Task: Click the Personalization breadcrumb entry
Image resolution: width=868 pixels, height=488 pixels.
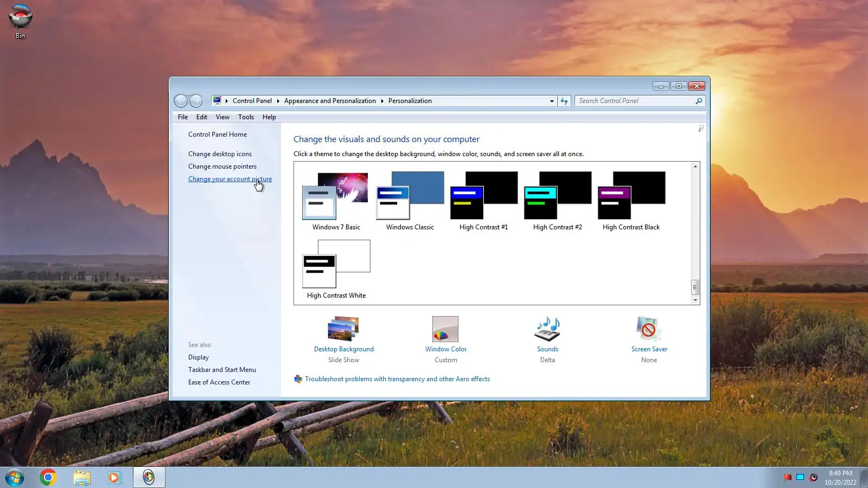Action: pyautogui.click(x=410, y=101)
